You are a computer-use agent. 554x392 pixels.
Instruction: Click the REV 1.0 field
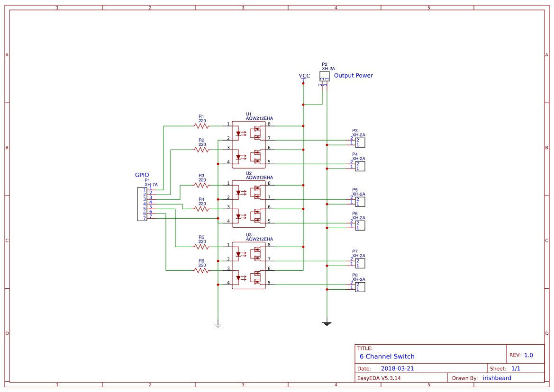pyautogui.click(x=524, y=354)
